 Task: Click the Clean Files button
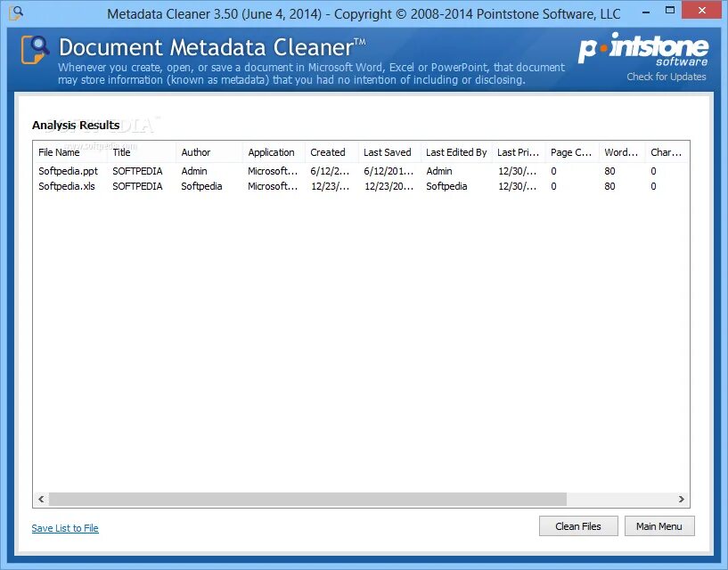(x=578, y=525)
